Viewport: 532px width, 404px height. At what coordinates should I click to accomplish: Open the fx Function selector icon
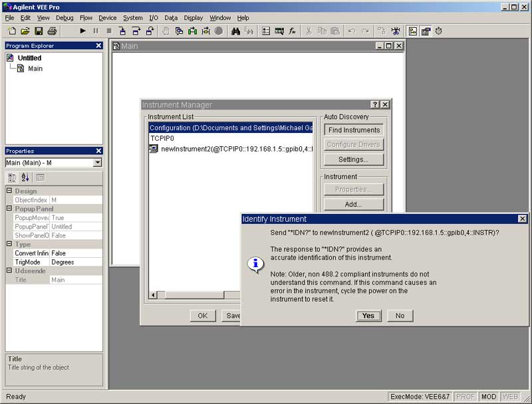[292, 31]
